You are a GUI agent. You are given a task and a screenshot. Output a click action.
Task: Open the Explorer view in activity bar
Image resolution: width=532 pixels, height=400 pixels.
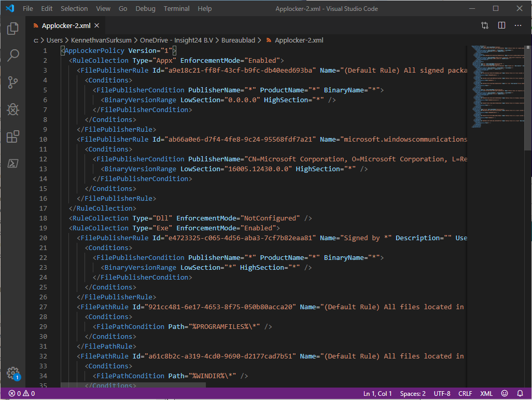13,29
